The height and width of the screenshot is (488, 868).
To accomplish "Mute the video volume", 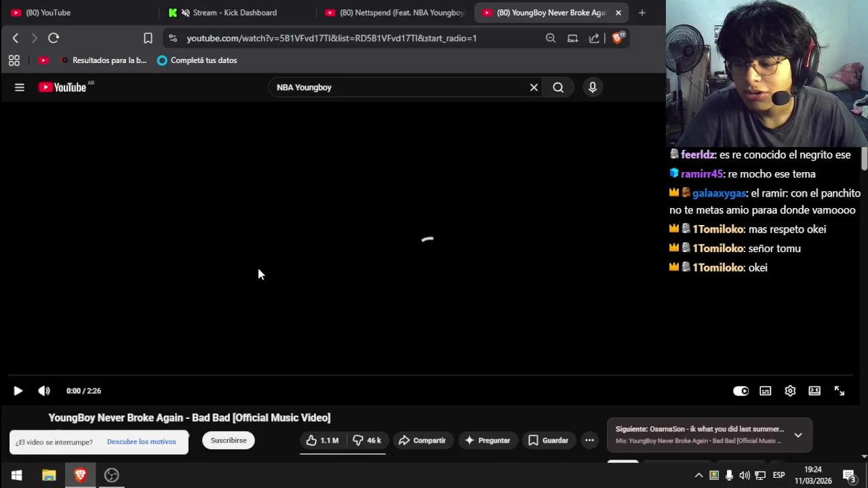I will tap(44, 390).
